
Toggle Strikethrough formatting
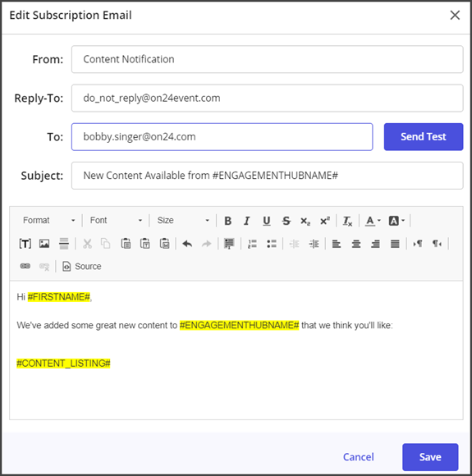click(x=286, y=221)
